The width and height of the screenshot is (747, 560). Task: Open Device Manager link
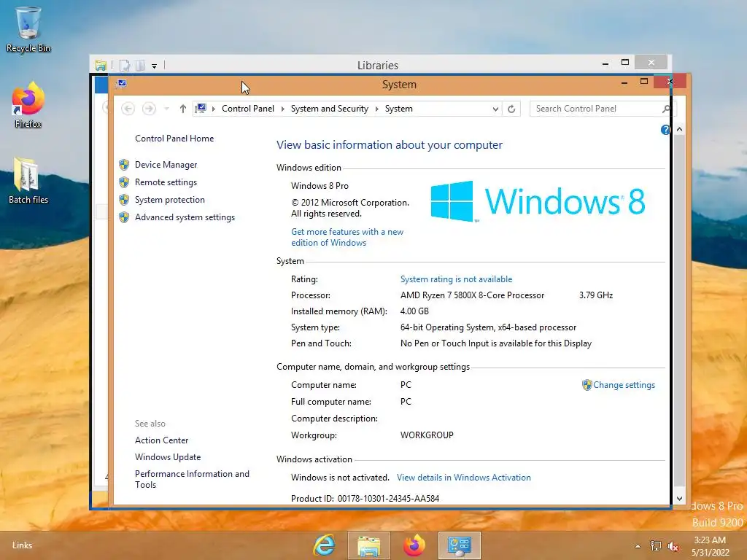(166, 165)
